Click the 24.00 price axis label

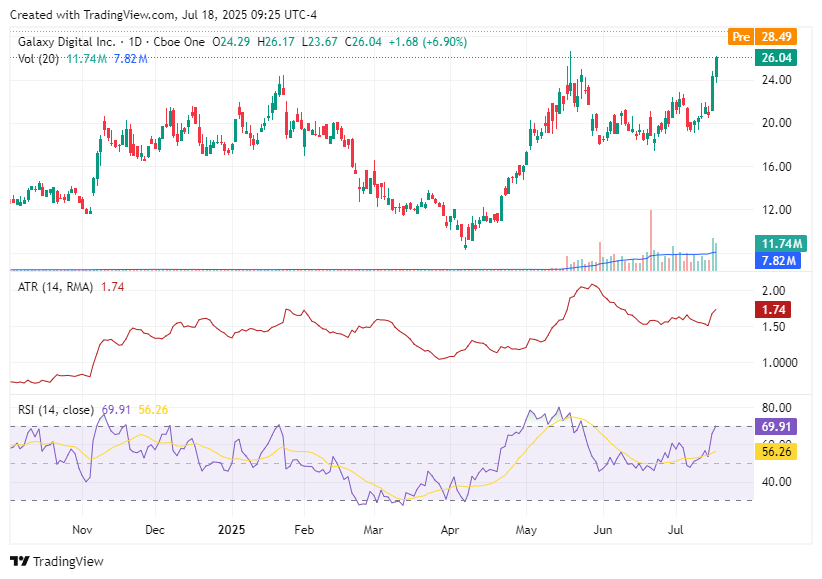click(776, 80)
